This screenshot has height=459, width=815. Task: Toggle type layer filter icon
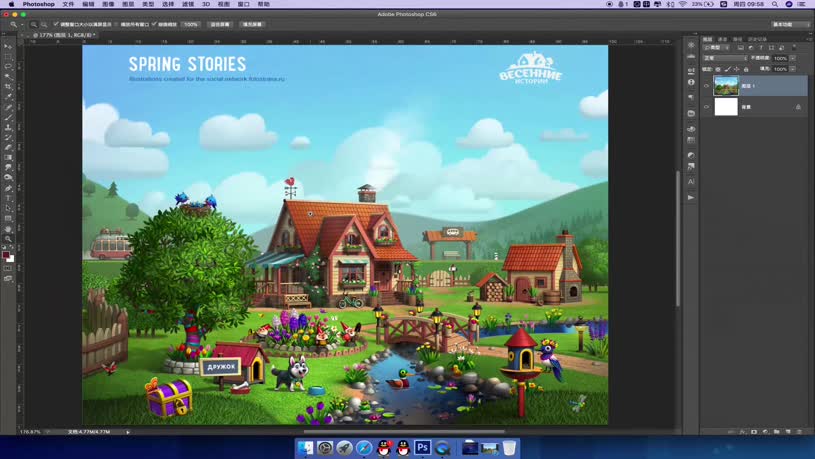pyautogui.click(x=761, y=48)
